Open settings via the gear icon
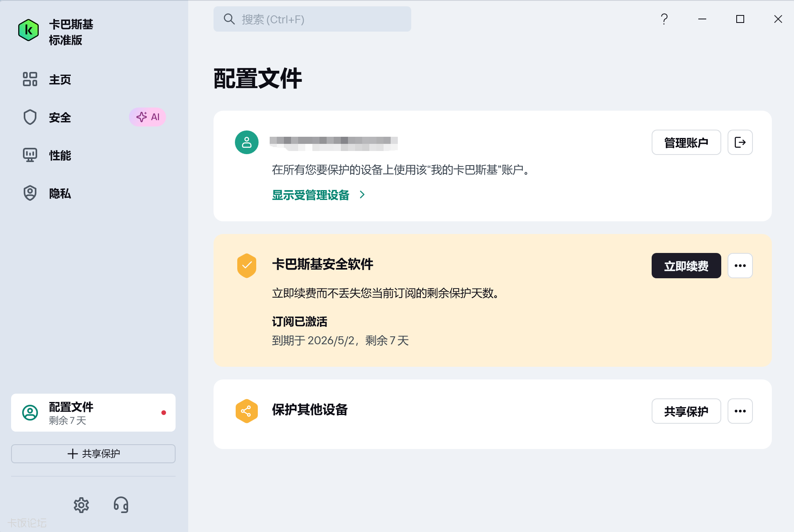The height and width of the screenshot is (532, 794). click(x=81, y=505)
